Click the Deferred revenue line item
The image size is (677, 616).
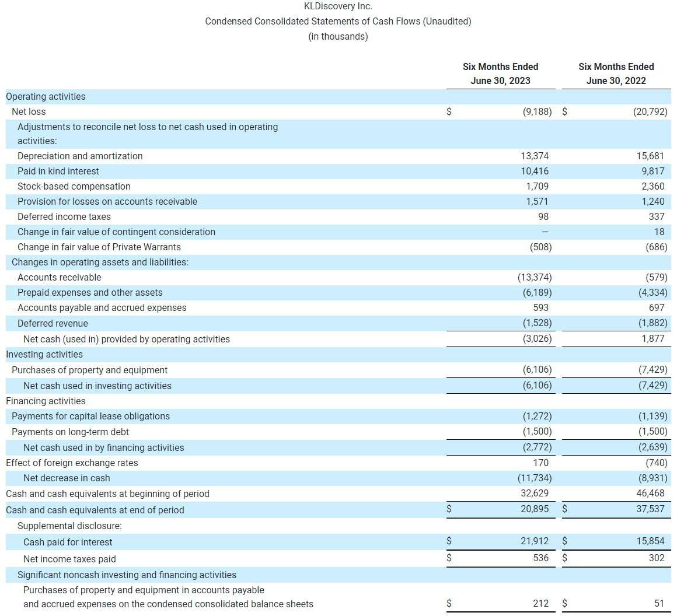coord(53,323)
